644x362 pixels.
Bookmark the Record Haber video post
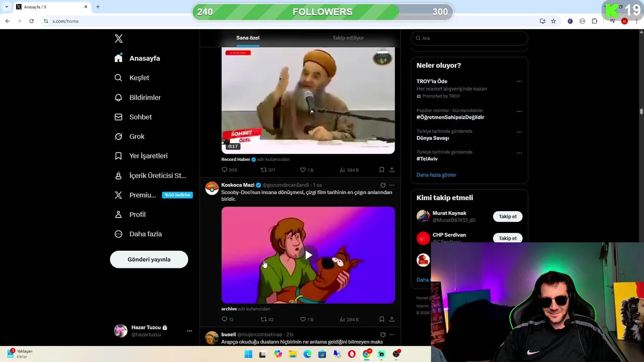382,170
